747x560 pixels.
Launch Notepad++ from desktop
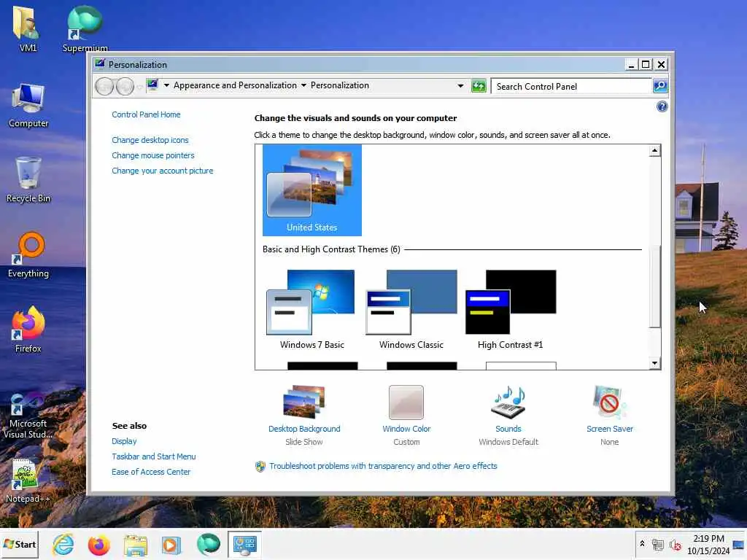click(x=28, y=481)
